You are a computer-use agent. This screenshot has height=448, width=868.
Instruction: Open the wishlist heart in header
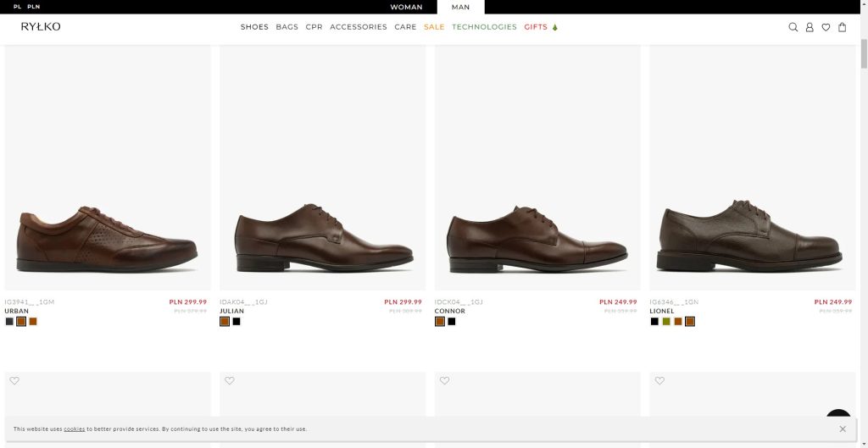[826, 27]
